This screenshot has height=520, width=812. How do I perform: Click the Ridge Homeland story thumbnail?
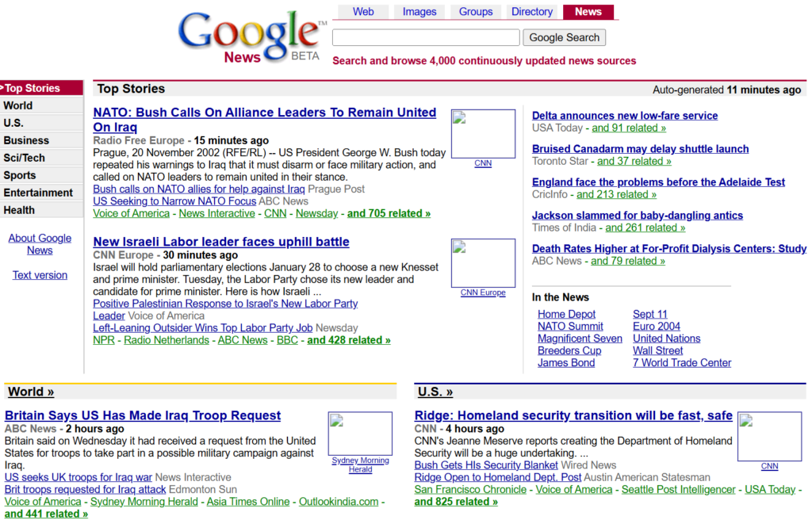(768, 437)
